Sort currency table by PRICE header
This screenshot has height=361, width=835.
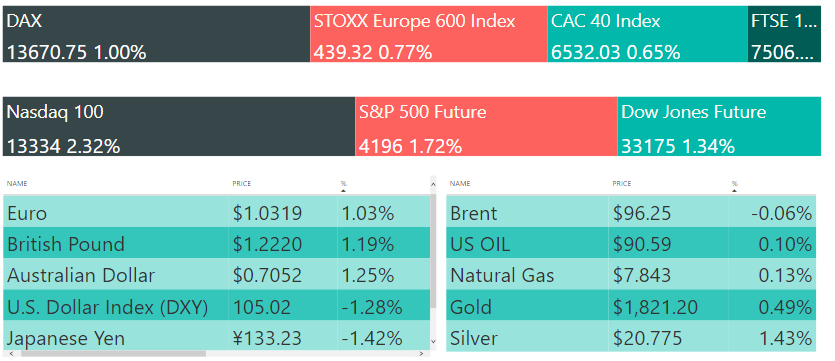coord(241,184)
